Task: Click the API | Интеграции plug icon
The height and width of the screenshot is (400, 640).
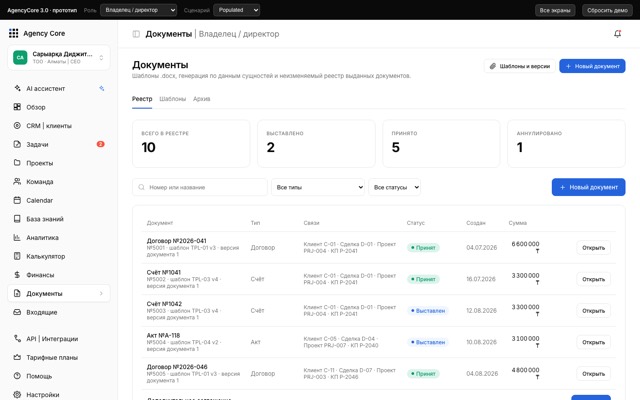Action: (x=17, y=338)
